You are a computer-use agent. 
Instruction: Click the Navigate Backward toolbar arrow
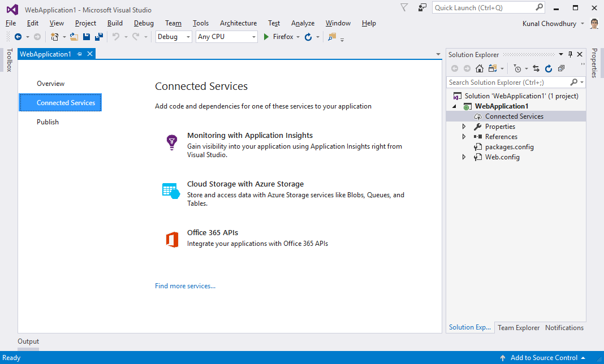pyautogui.click(x=18, y=37)
